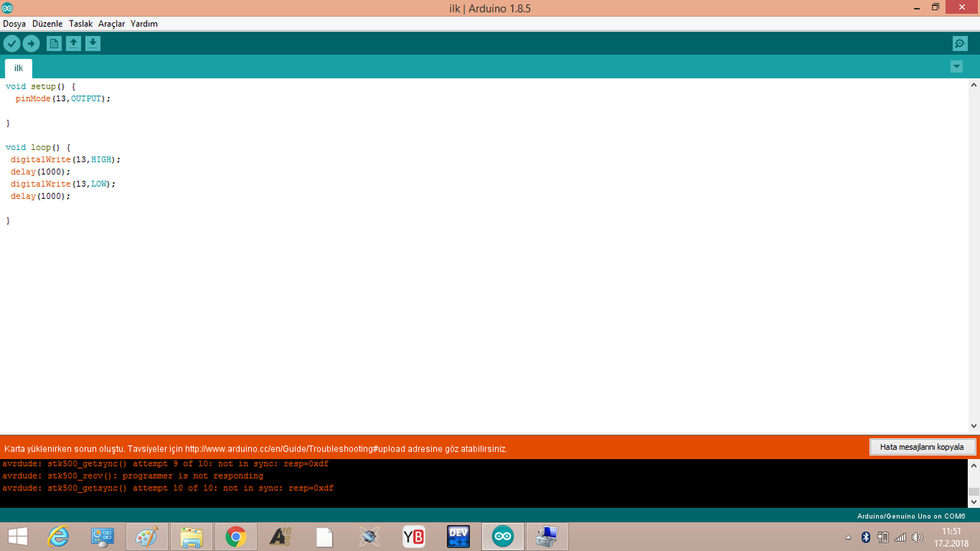Click the digitalWrite(13,LOW) line

[64, 184]
